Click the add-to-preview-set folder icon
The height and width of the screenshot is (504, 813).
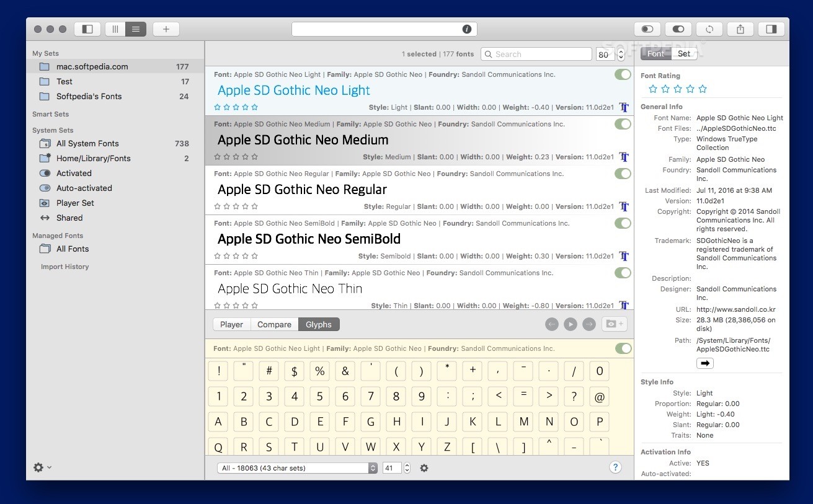click(x=614, y=324)
